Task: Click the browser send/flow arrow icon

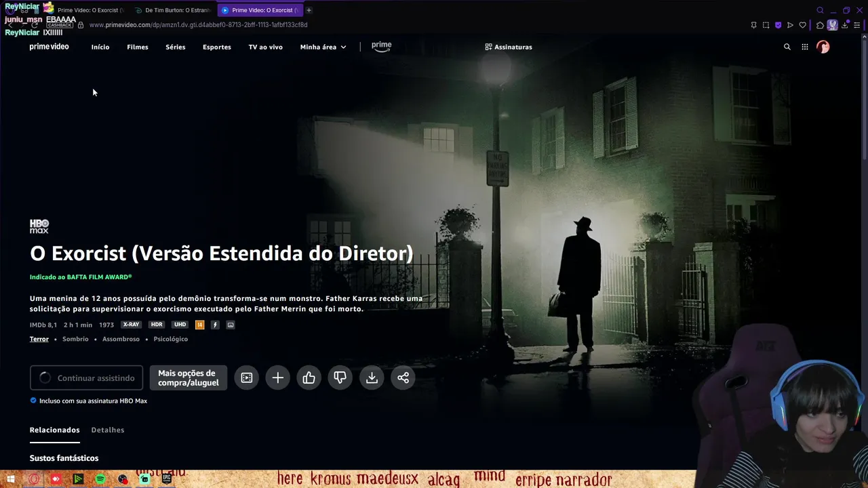Action: tap(790, 25)
